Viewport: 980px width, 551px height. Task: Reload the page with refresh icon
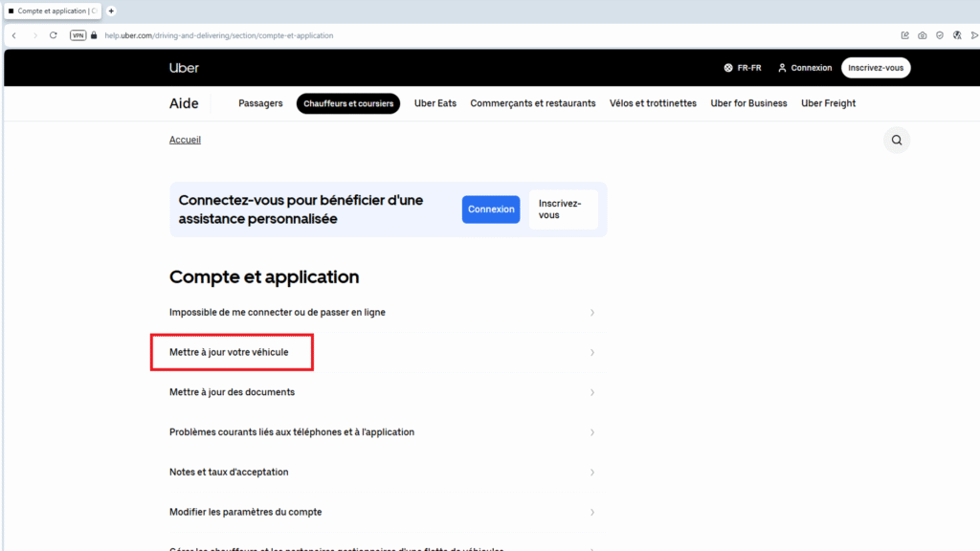coord(54,35)
